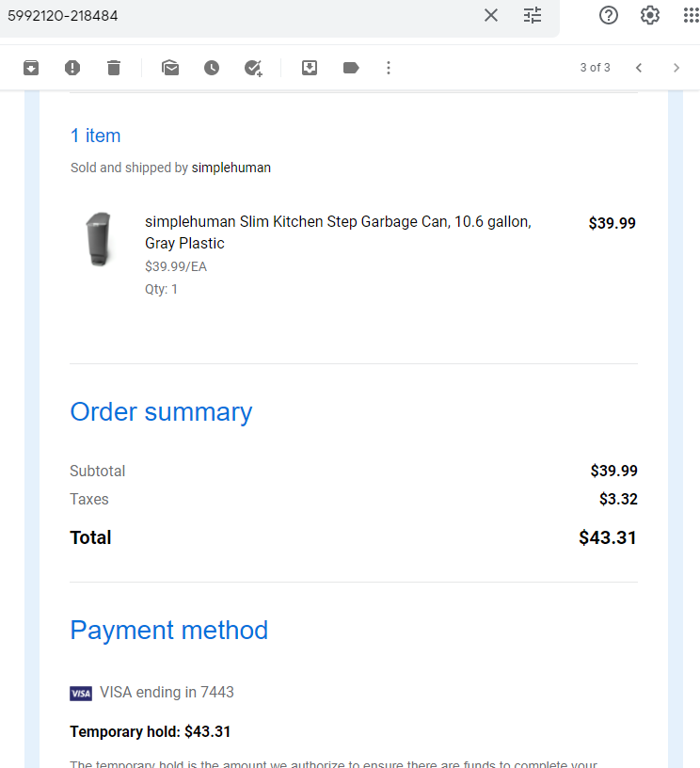Image resolution: width=700 pixels, height=768 pixels.
Task: Show search options filter sliders
Action: [x=533, y=15]
